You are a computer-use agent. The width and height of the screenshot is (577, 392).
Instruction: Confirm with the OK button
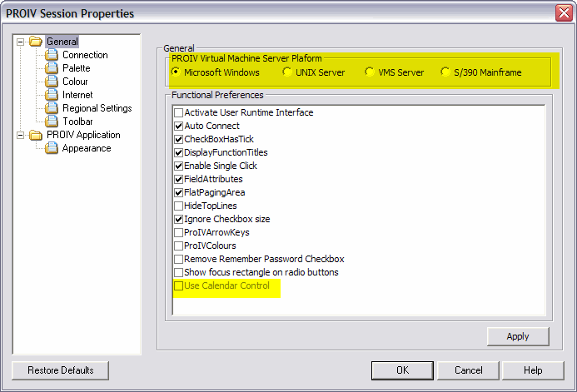pos(402,370)
